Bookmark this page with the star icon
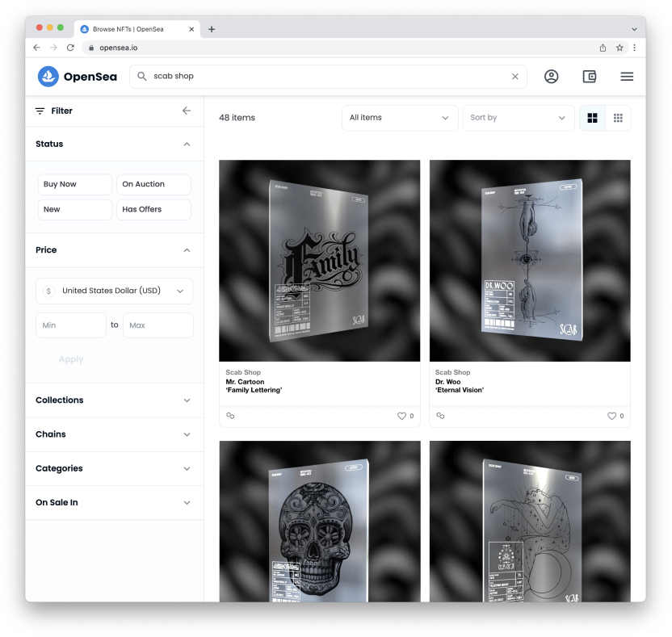This screenshot has height=637, width=672. coord(619,48)
